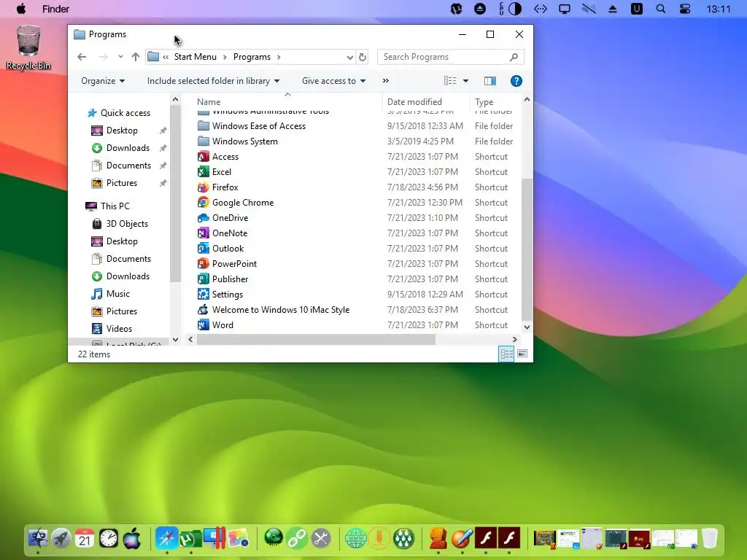Select the Windows Ease of Access folder
The image size is (747, 560).
point(259,126)
